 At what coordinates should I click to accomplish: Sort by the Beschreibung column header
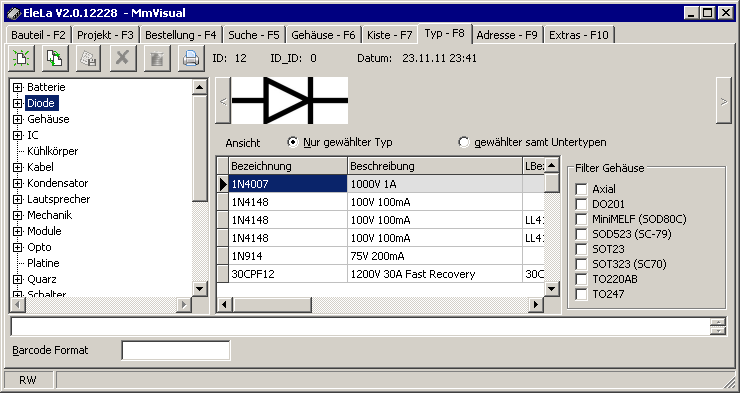pyautogui.click(x=435, y=166)
